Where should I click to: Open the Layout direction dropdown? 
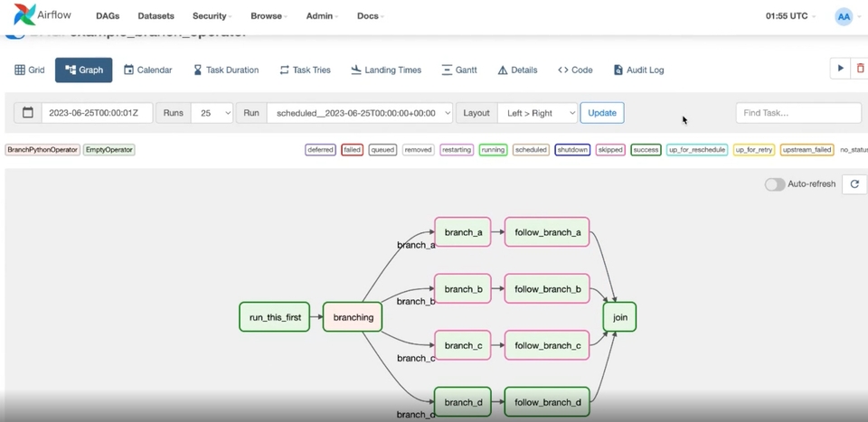click(x=537, y=113)
